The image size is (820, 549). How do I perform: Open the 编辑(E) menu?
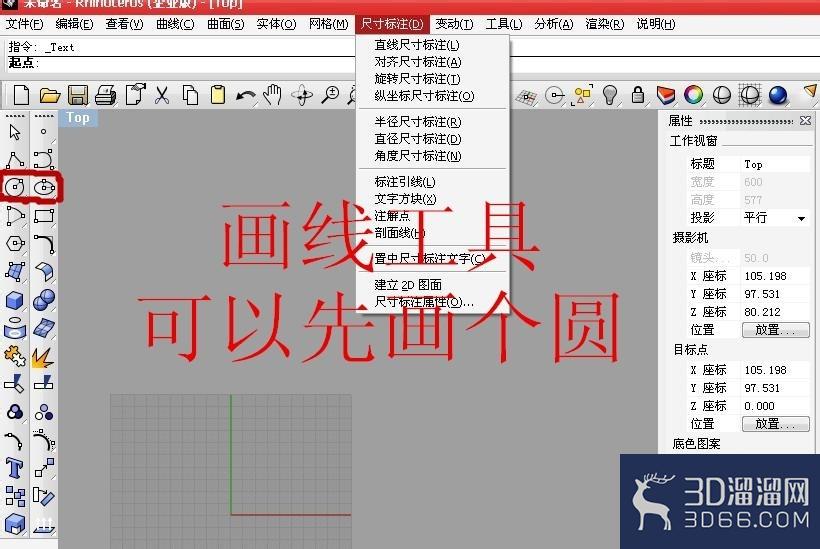[x=74, y=24]
